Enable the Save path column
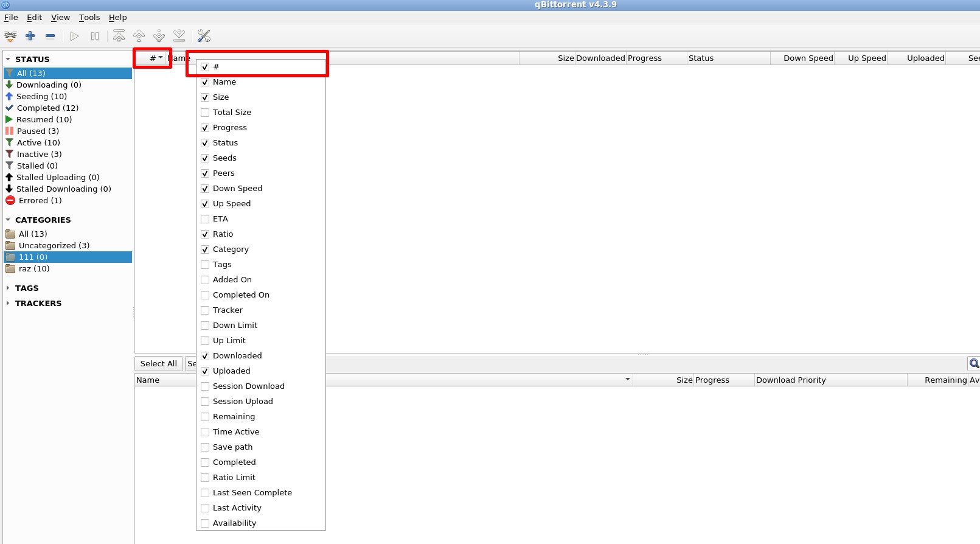 coord(205,447)
